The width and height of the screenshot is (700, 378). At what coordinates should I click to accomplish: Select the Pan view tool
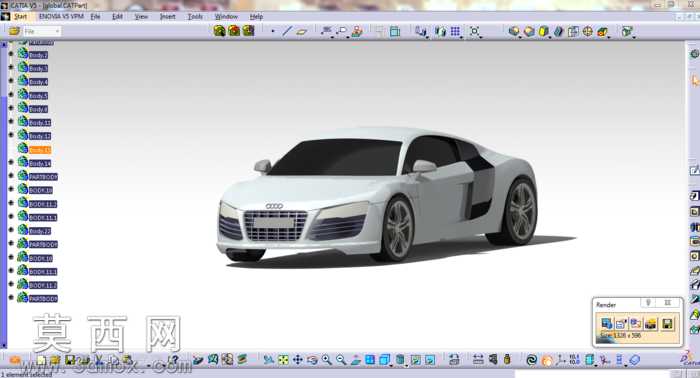click(297, 360)
